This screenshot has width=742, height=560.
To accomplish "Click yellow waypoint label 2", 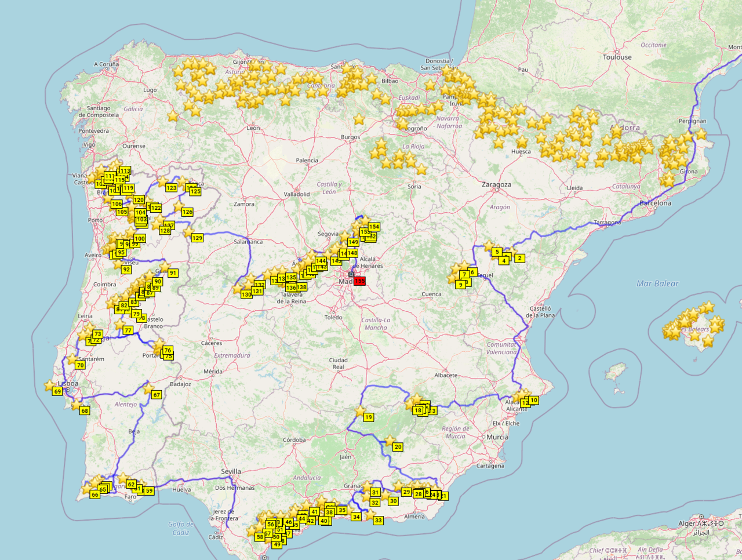I will (x=519, y=258).
